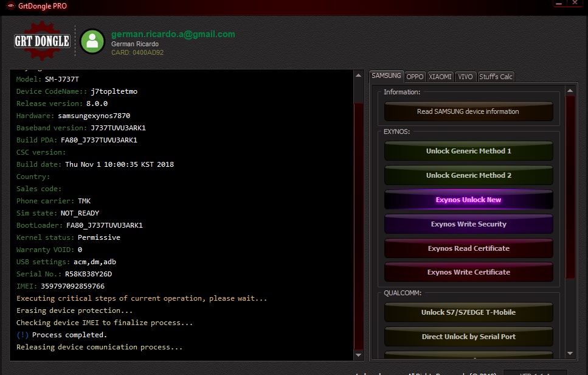Click hardware value samsungexynos7870

94,116
